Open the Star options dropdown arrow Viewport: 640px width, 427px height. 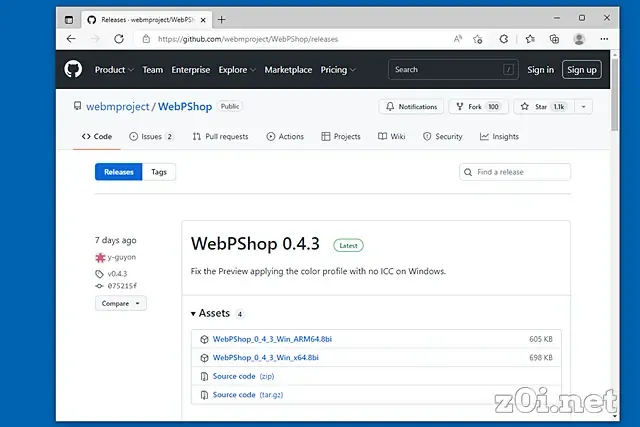coord(583,107)
